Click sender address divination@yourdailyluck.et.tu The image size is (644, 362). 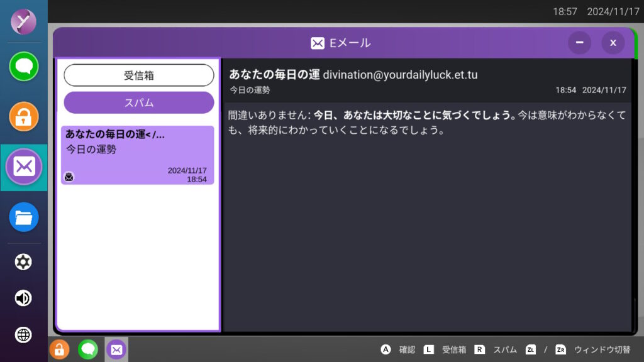[400, 75]
